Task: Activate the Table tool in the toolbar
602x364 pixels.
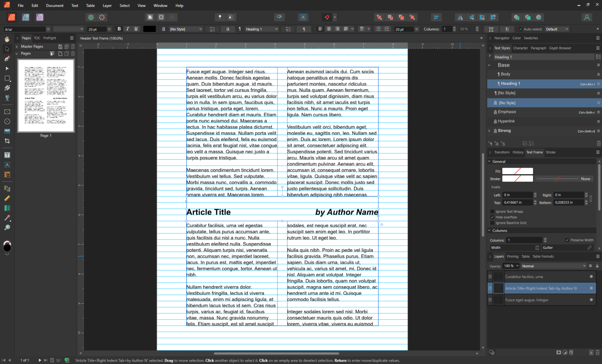Action: (7, 174)
